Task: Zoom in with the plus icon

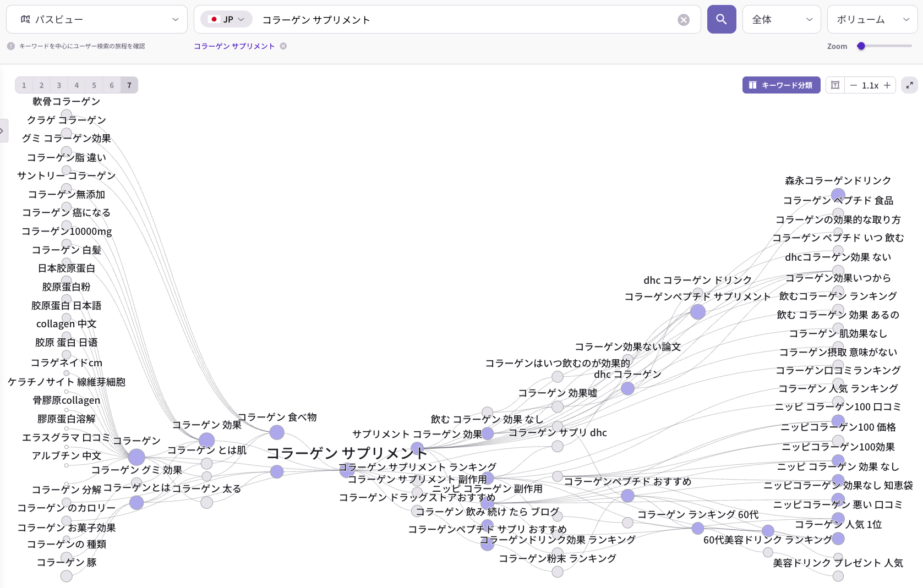Action: 887,85
